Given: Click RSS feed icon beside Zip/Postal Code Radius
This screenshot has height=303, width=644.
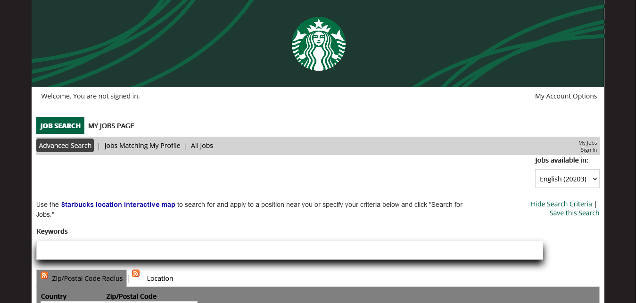Looking at the screenshot, I should 44,275.
